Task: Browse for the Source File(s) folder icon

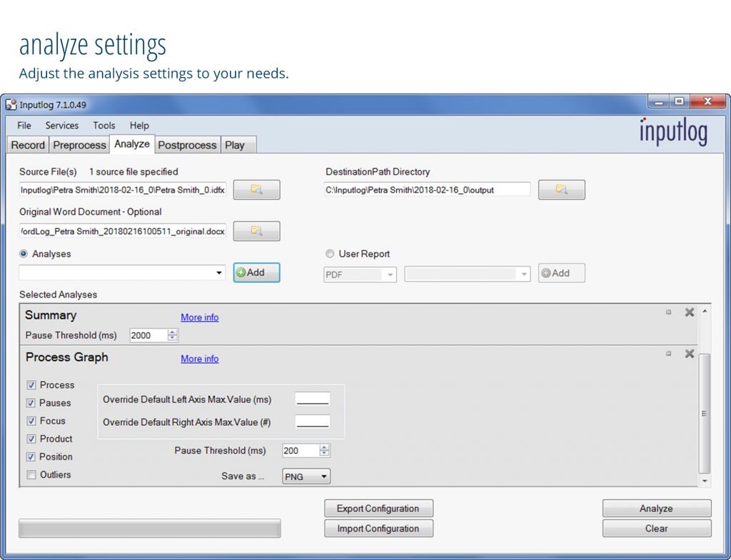Action: [256, 190]
